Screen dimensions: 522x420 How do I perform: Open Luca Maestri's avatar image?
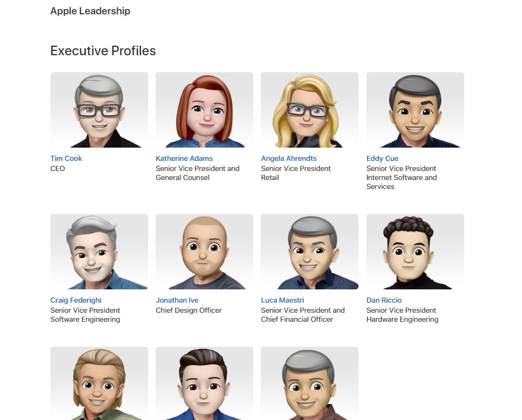pyautogui.click(x=310, y=252)
